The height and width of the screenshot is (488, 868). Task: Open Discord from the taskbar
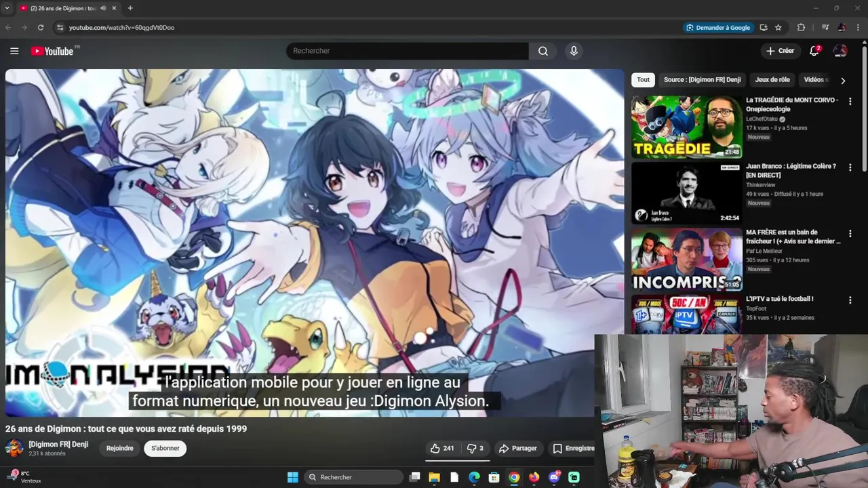point(554,477)
